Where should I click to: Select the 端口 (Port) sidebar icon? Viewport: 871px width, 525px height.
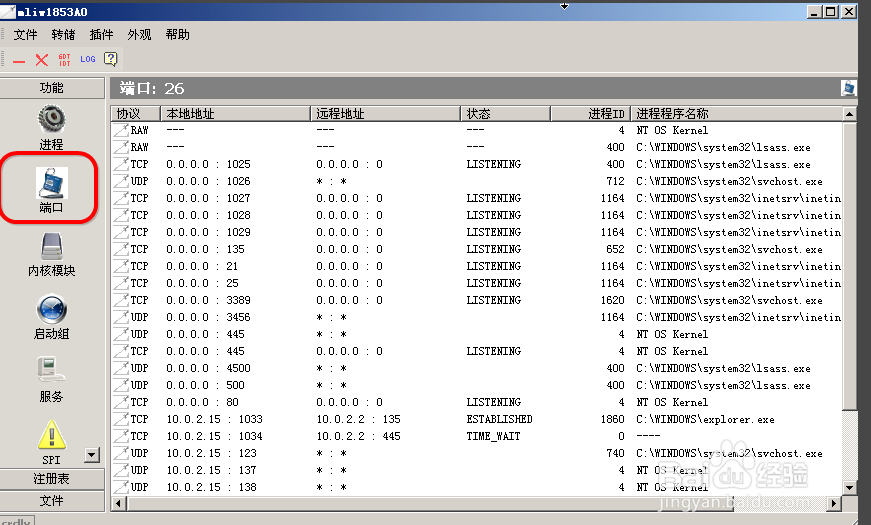[52, 183]
